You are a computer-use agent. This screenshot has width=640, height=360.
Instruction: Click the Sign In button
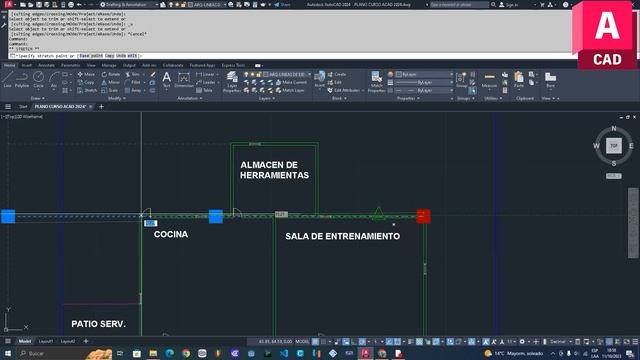pos(509,4)
